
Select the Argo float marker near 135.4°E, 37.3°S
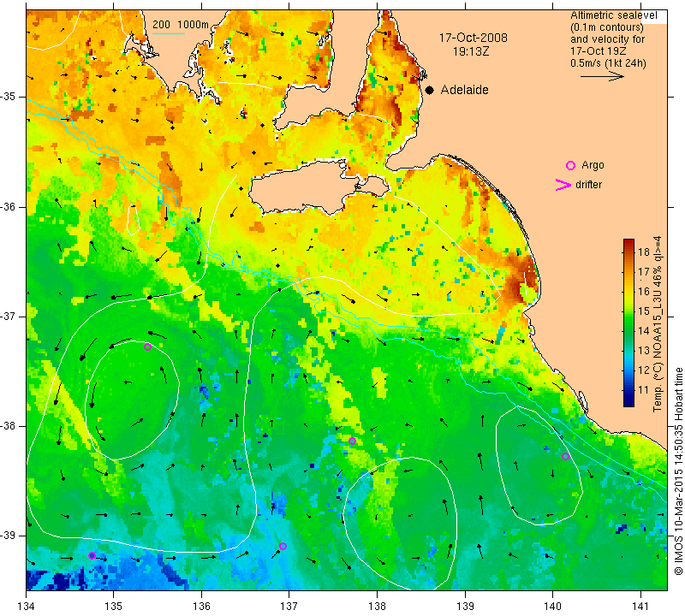click(x=147, y=347)
